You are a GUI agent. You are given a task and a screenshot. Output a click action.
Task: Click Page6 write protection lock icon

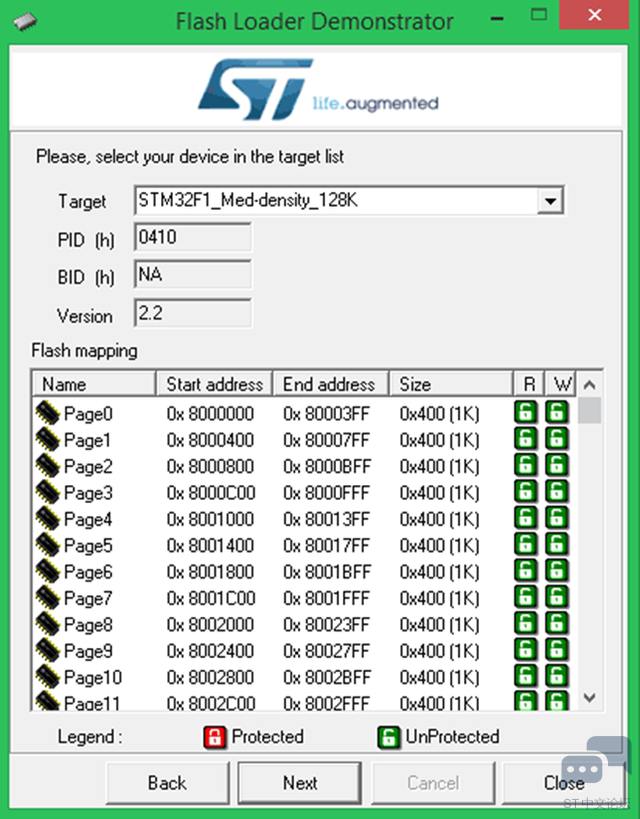557,570
